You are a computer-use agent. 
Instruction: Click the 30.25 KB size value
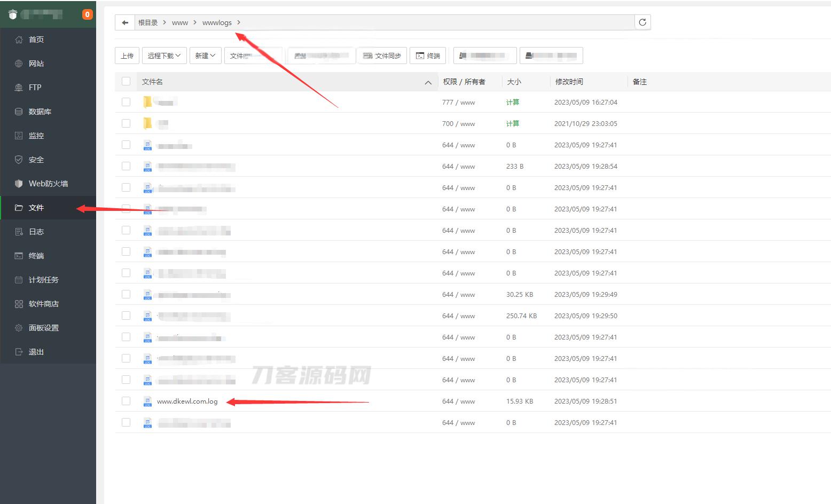520,294
